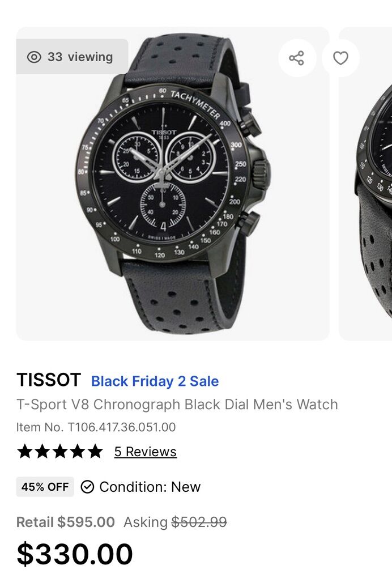
Task: Click the Black Friday 2 Sale link
Action: [x=155, y=381]
